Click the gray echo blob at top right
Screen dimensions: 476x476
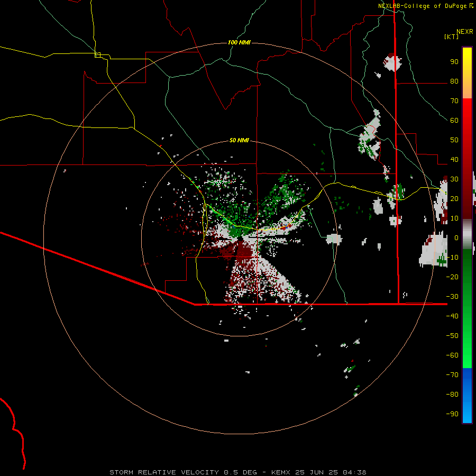(x=392, y=62)
